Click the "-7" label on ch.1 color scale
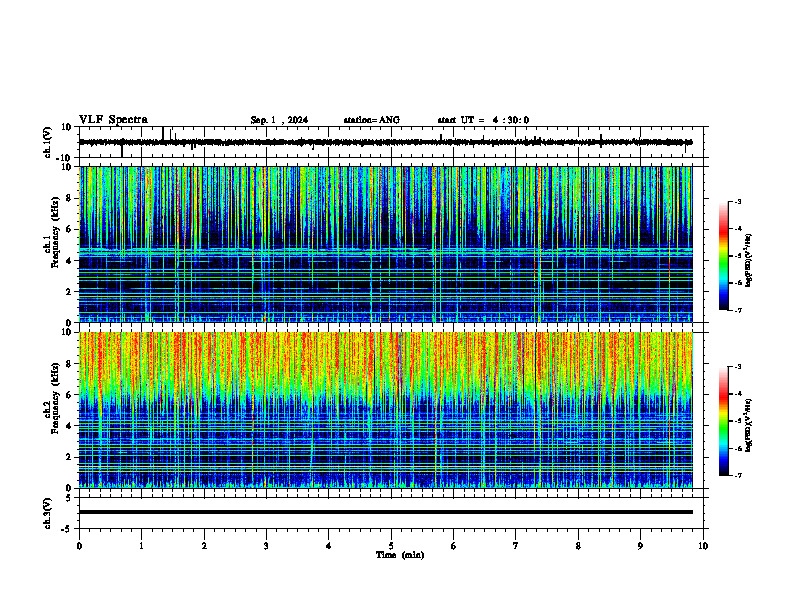 [738, 310]
